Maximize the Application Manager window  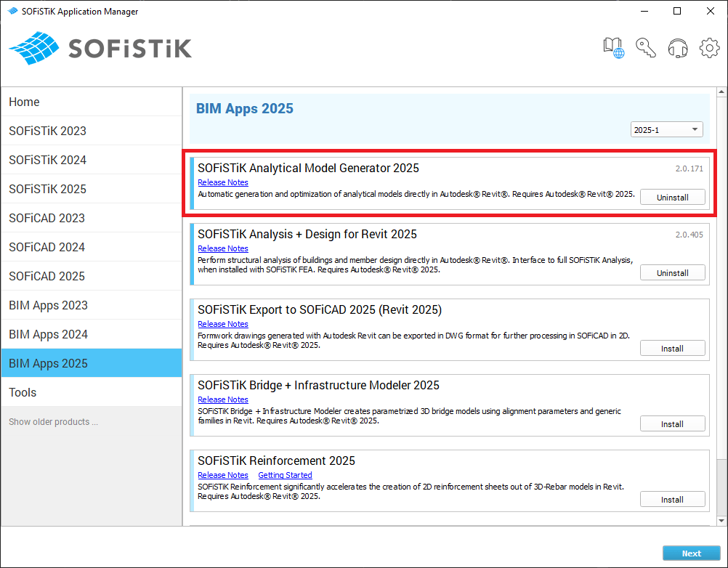pos(677,11)
